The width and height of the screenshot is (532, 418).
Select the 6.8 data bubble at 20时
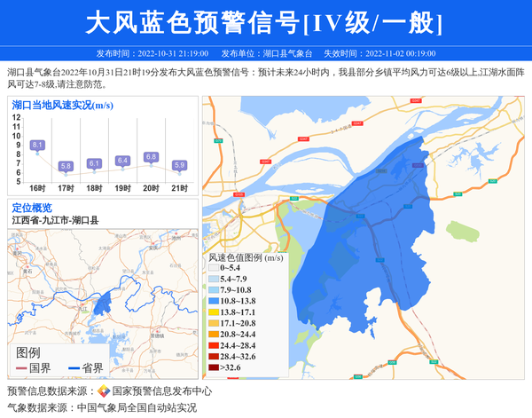(151, 157)
